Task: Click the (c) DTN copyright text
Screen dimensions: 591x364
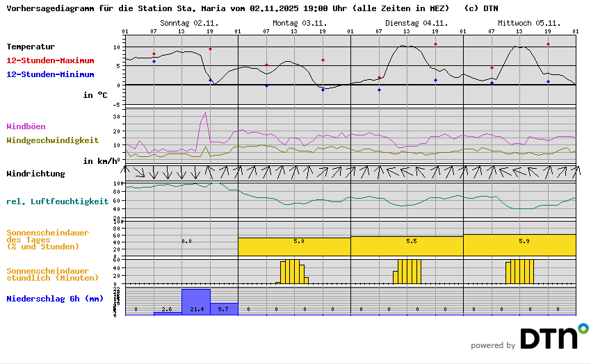Action: pyautogui.click(x=481, y=9)
